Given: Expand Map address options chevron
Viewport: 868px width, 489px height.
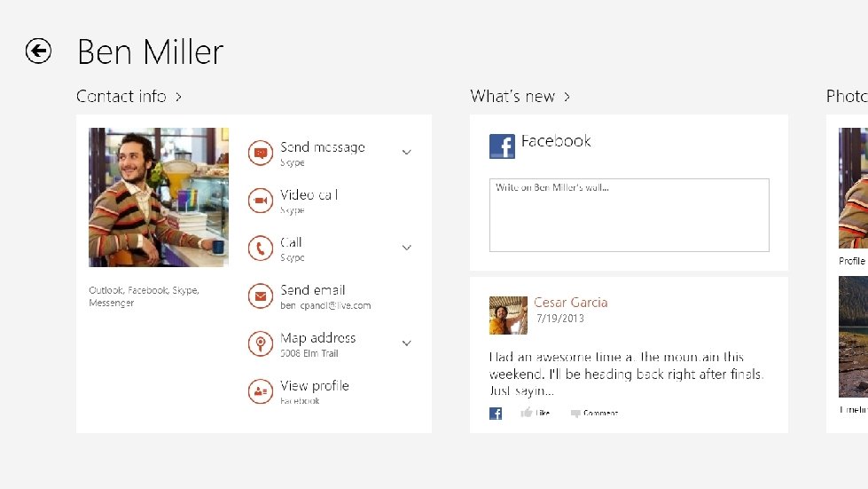Looking at the screenshot, I should (406, 343).
